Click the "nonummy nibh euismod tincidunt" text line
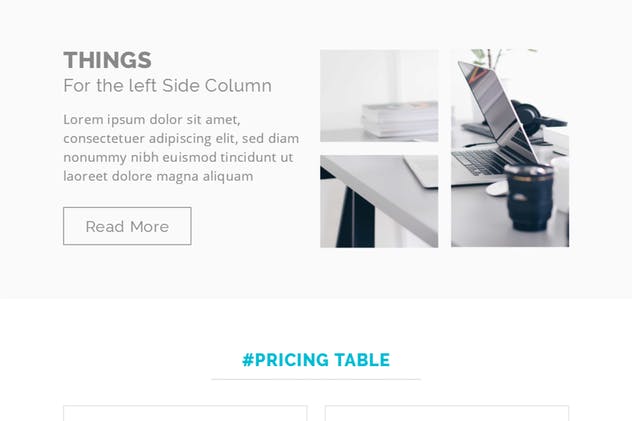Viewport: 632px width, 421px height. tap(178, 157)
